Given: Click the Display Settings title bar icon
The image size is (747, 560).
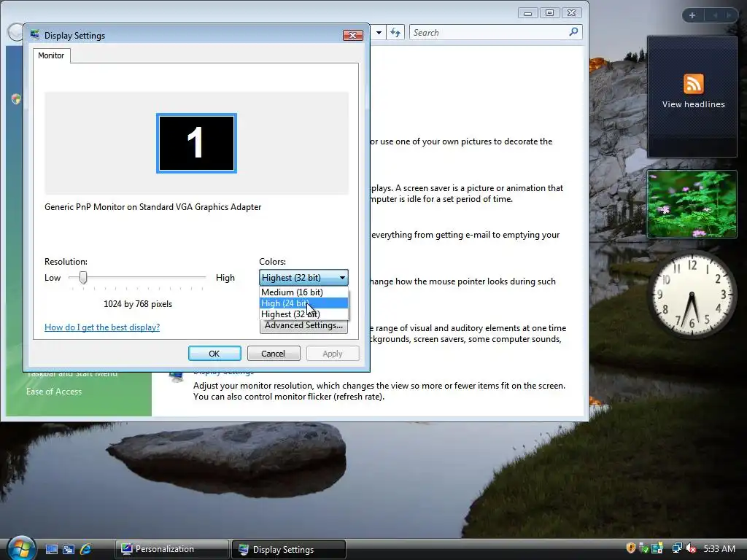Looking at the screenshot, I should point(35,35).
